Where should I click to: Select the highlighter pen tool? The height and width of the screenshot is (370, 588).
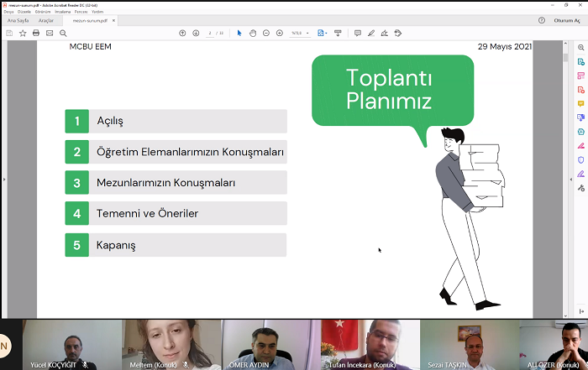point(371,33)
